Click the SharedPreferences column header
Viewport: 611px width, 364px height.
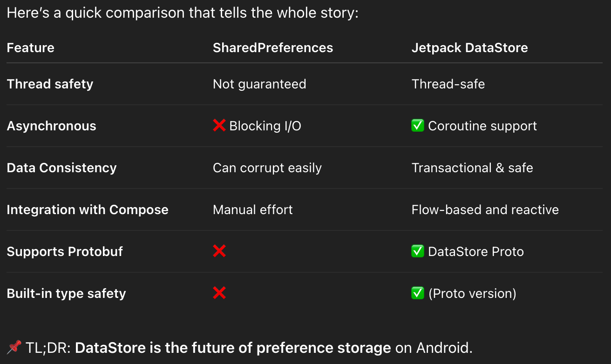point(273,47)
